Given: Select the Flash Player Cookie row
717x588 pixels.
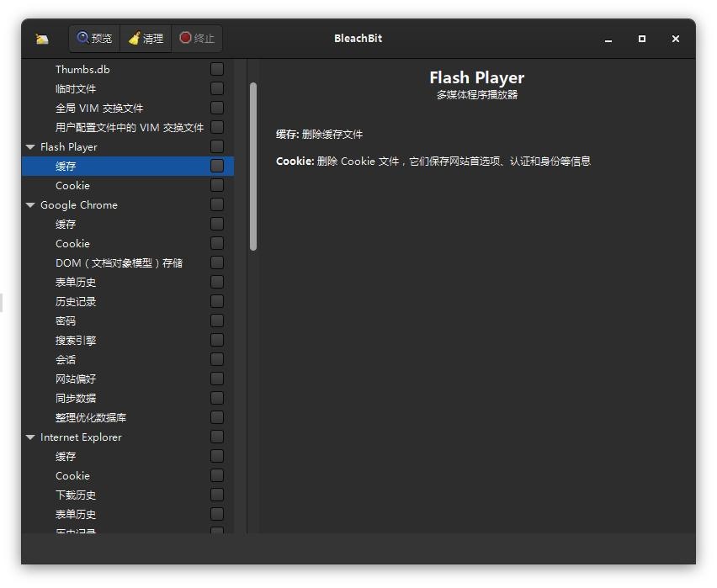Looking at the screenshot, I should [128, 186].
